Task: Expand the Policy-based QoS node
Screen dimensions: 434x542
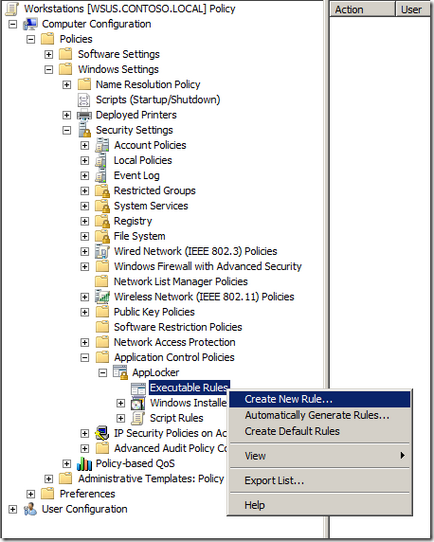Action: pyautogui.click(x=67, y=464)
